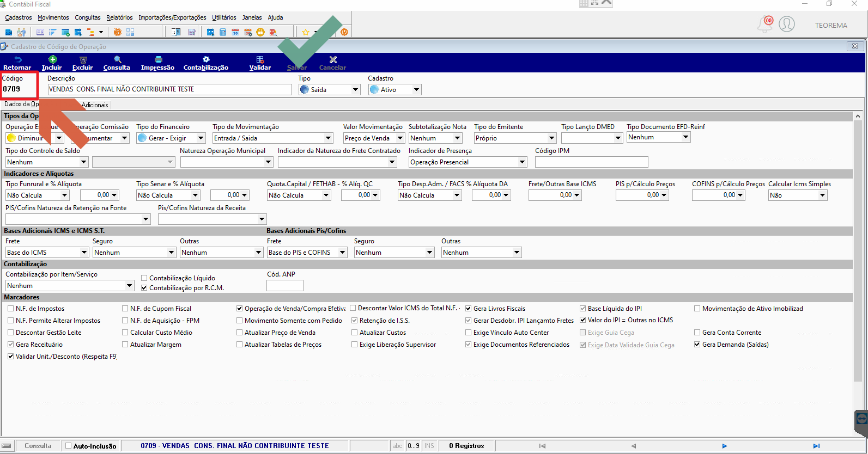Screen dimensions: 868x454
Task: Click scrollbar up arrow in form panel
Action: (858, 116)
